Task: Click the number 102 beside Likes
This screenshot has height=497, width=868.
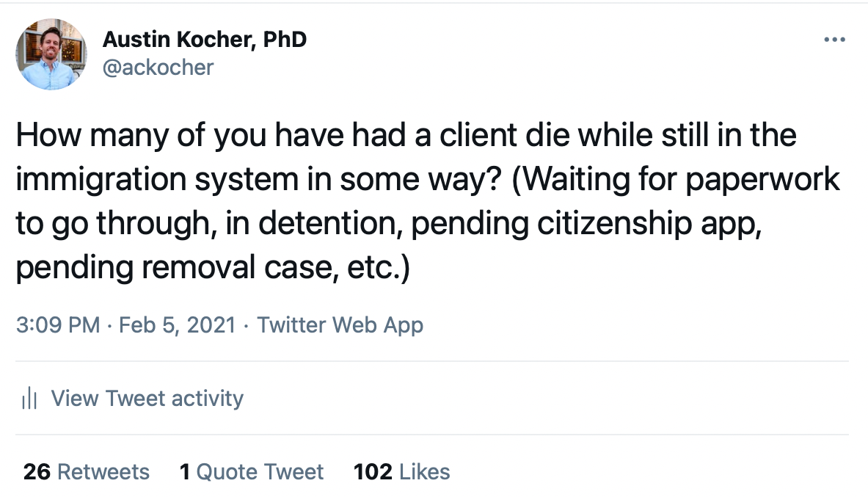Action: 373,471
